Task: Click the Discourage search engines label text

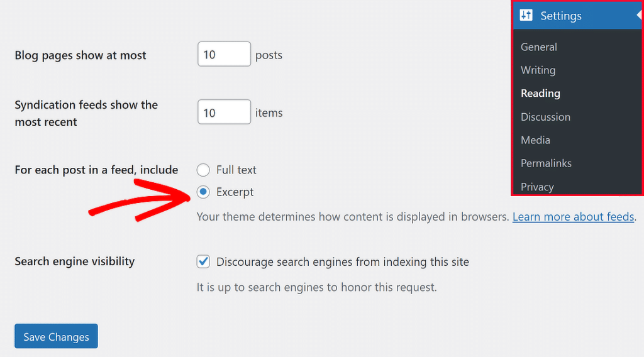Action: point(343,261)
